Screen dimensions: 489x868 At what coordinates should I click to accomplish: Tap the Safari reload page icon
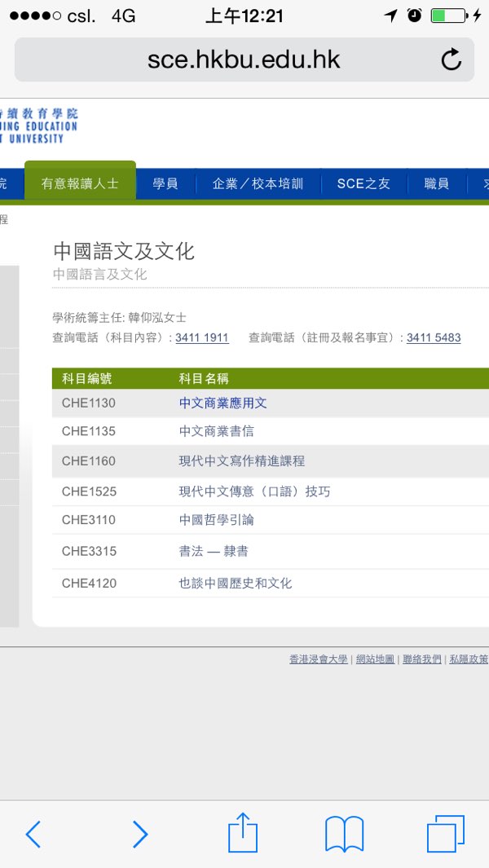tap(451, 59)
